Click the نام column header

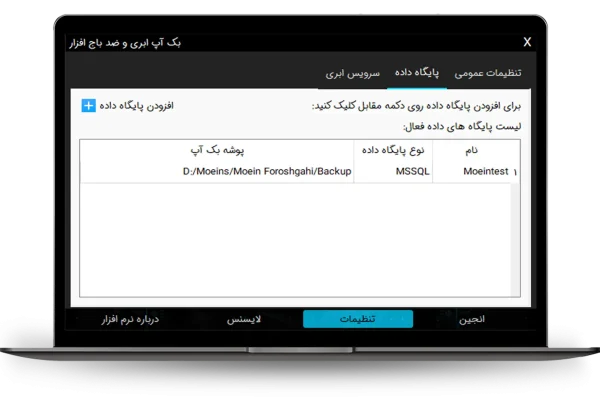[466, 150]
